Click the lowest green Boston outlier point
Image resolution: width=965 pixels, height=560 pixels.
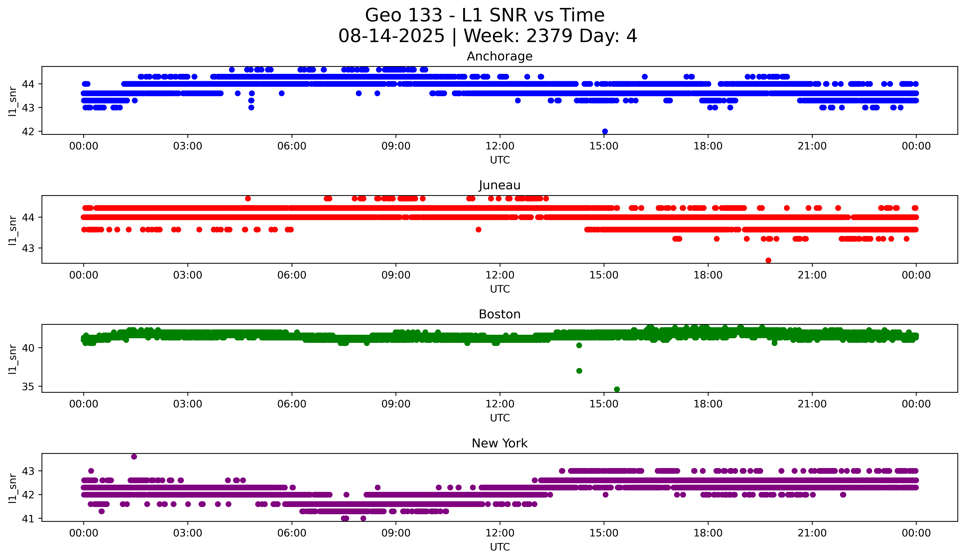617,389
